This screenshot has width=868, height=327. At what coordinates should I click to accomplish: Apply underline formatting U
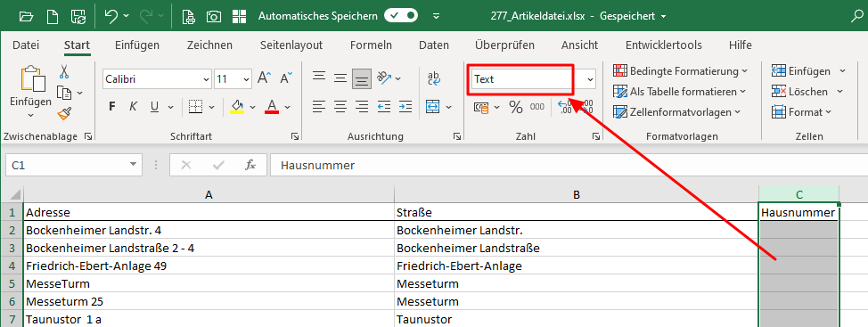[154, 106]
